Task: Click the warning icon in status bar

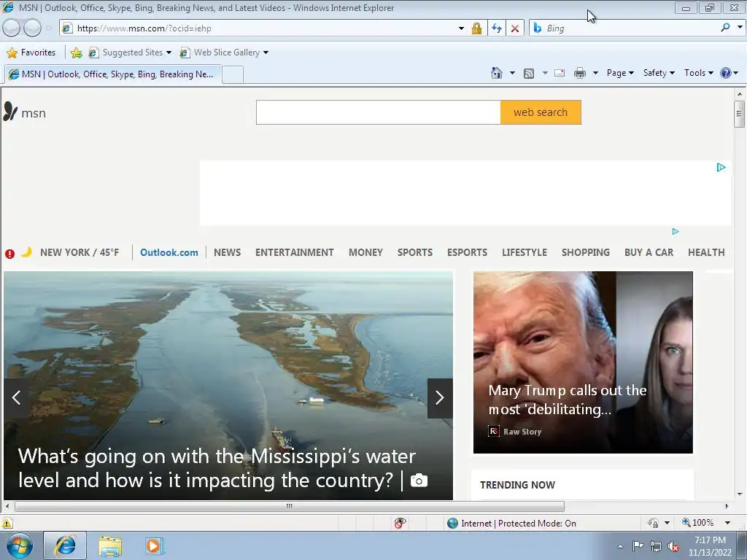Action: coord(7,524)
